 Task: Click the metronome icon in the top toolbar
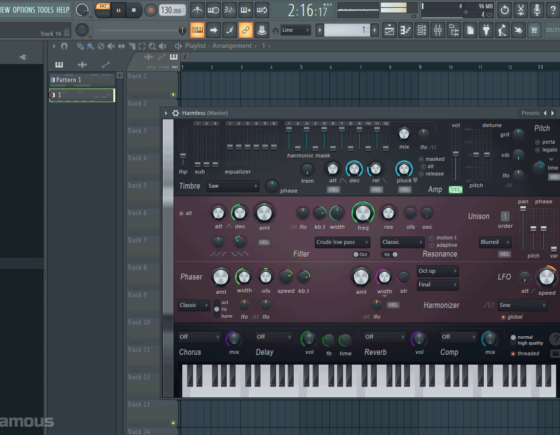[197, 10]
